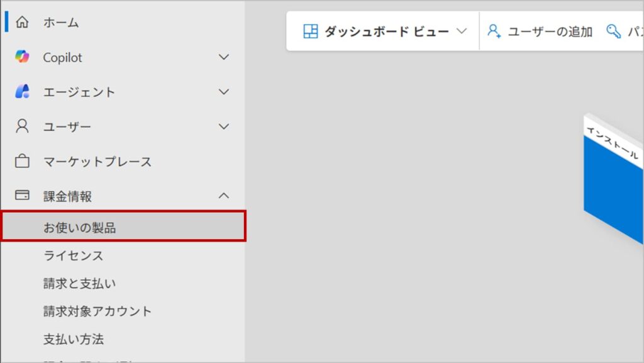
Task: Collapse the 課金情報 section chevron
Action: click(223, 196)
